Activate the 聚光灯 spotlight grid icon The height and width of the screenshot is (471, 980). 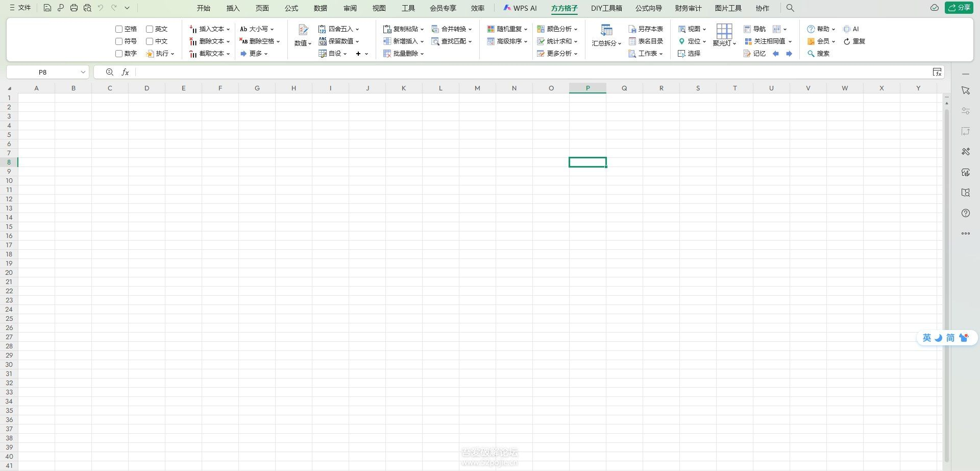tap(724, 35)
